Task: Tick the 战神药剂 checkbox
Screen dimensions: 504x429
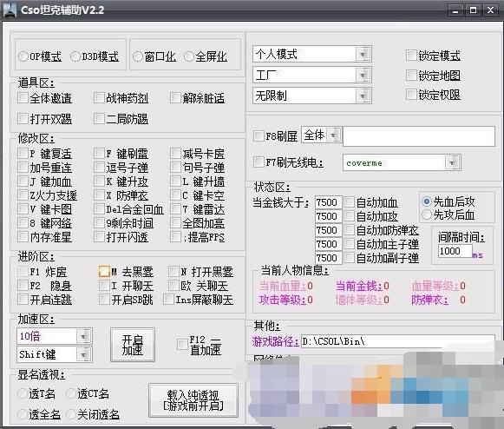Action: coord(99,97)
